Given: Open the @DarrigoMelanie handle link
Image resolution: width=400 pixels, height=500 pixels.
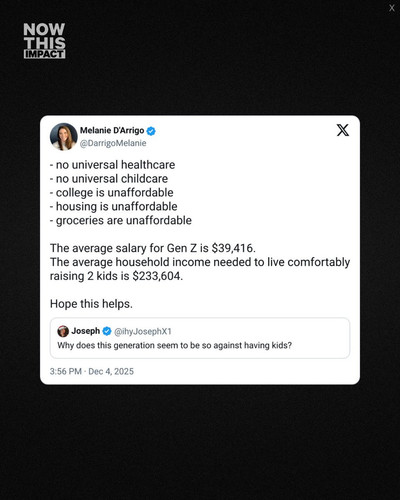Looking at the screenshot, I should (x=113, y=143).
